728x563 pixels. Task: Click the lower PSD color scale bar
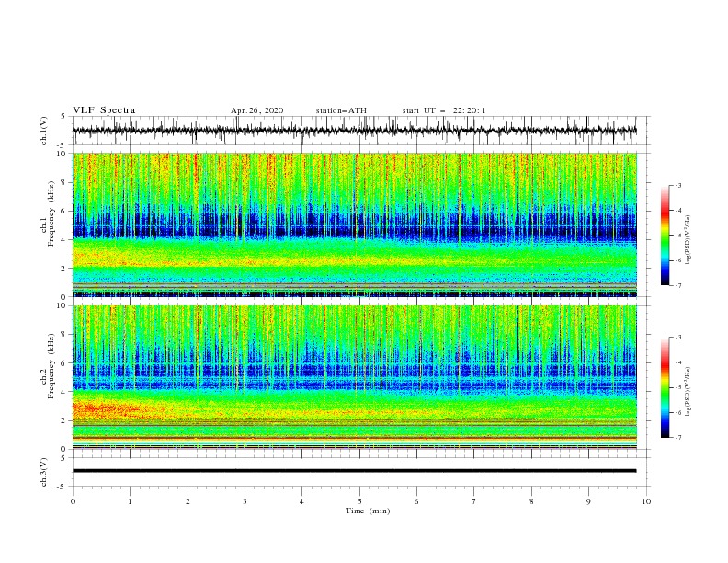(x=665, y=387)
